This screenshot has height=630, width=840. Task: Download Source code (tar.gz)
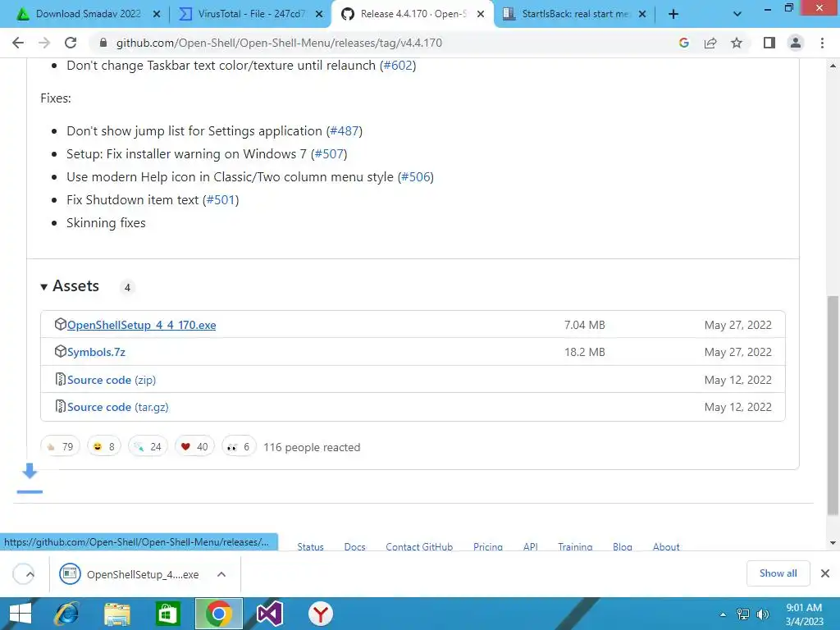pyautogui.click(x=118, y=407)
